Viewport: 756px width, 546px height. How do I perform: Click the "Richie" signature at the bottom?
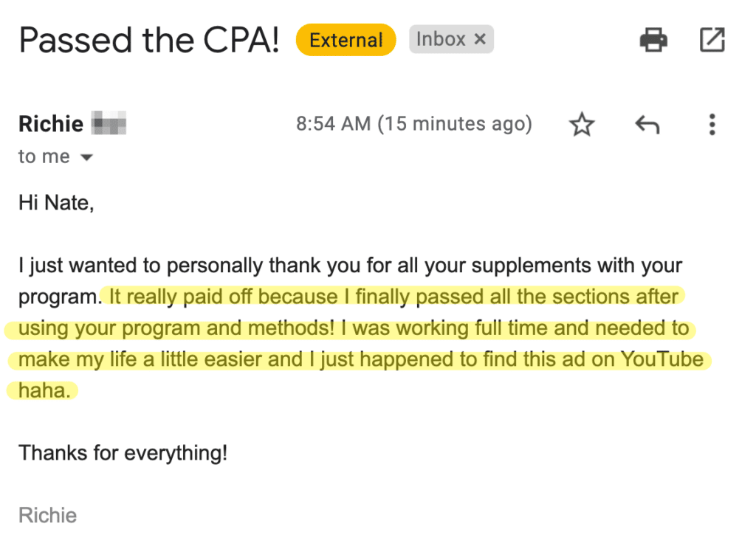47,515
